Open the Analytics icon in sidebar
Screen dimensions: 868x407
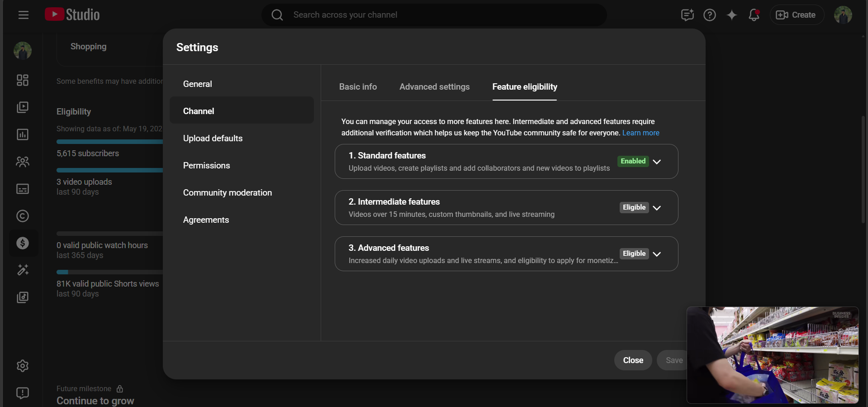click(23, 134)
